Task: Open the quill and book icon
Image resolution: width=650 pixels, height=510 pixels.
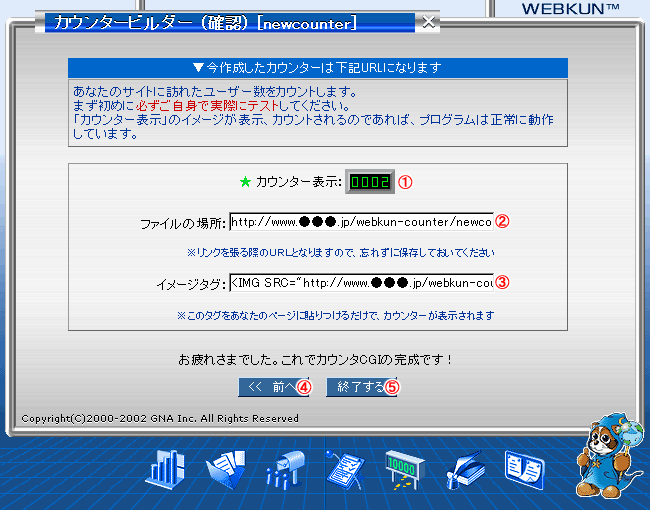Action: point(465,470)
